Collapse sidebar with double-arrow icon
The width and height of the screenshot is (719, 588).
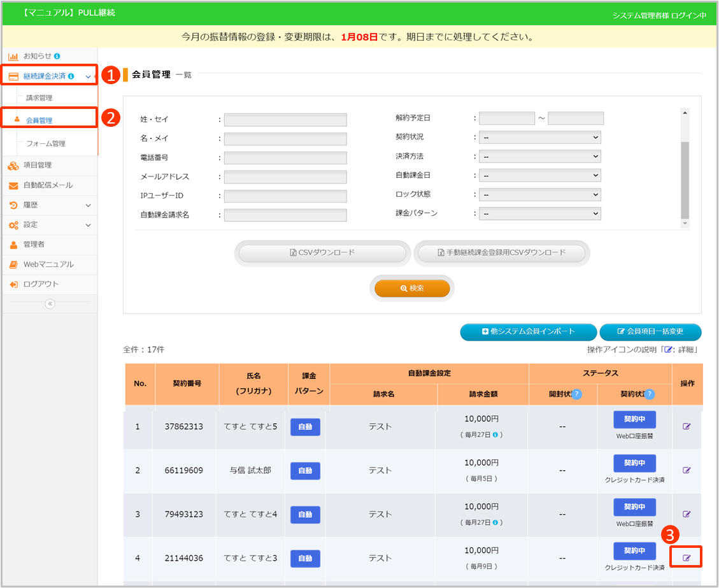[x=50, y=304]
